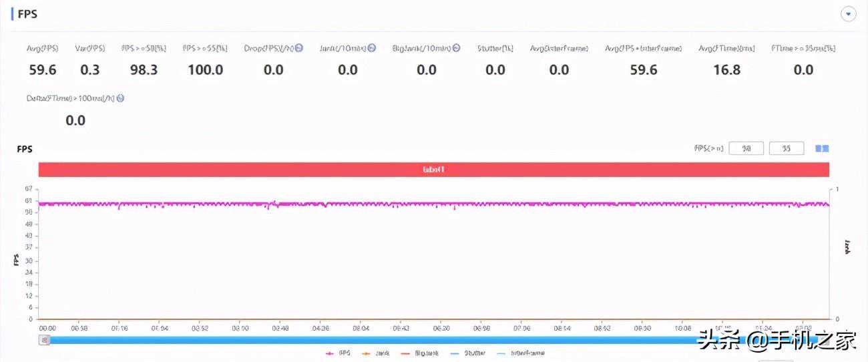Click the Avg(FTime) value 16.8
This screenshot has width=868, height=362.
tap(726, 69)
